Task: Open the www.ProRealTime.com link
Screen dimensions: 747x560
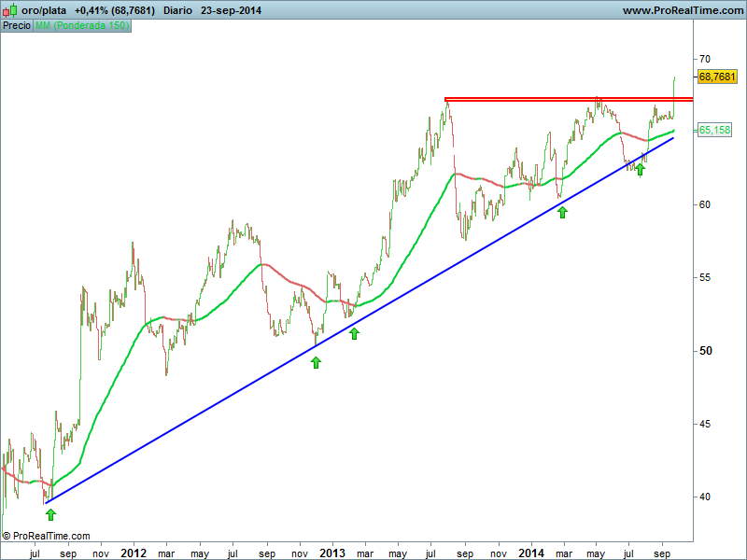Action: [x=683, y=10]
